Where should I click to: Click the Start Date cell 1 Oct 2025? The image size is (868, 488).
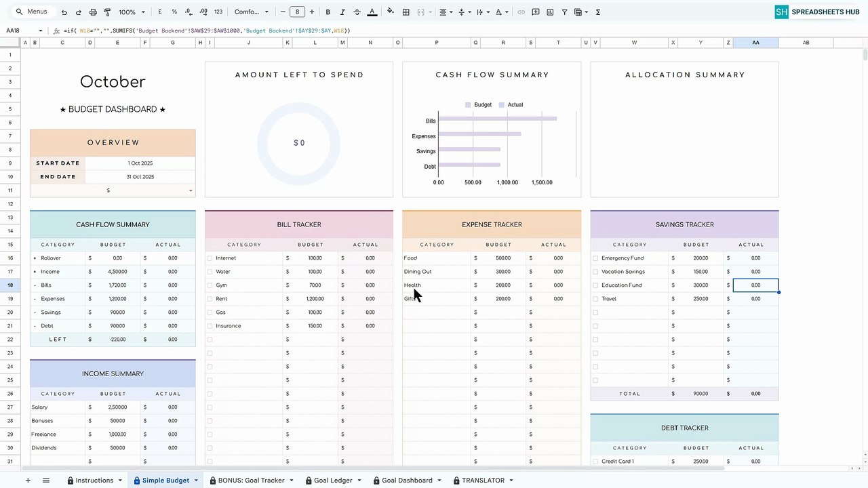click(140, 163)
